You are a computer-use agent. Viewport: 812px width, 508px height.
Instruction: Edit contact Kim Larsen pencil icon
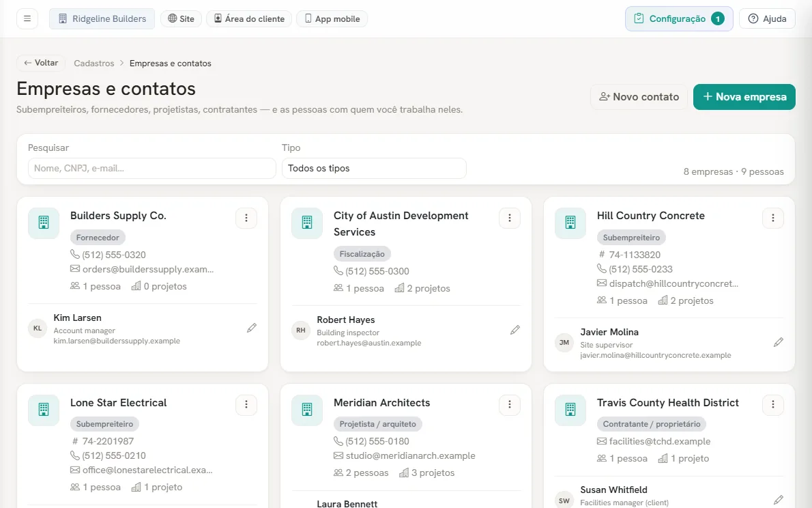click(252, 328)
